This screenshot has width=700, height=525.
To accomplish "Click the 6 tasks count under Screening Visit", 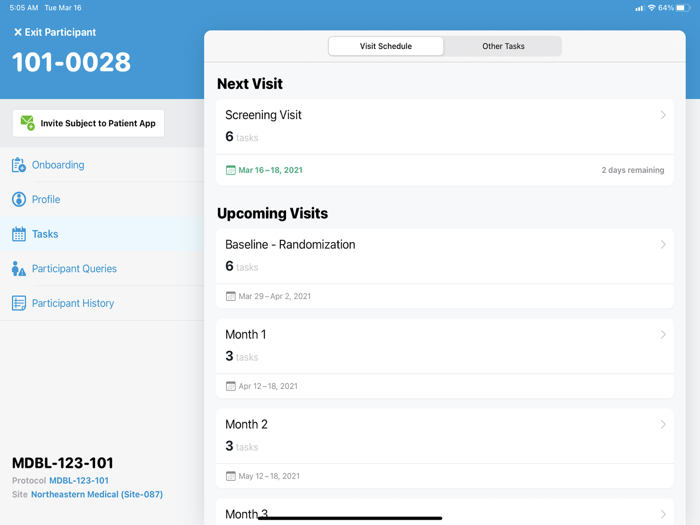I will [x=242, y=136].
